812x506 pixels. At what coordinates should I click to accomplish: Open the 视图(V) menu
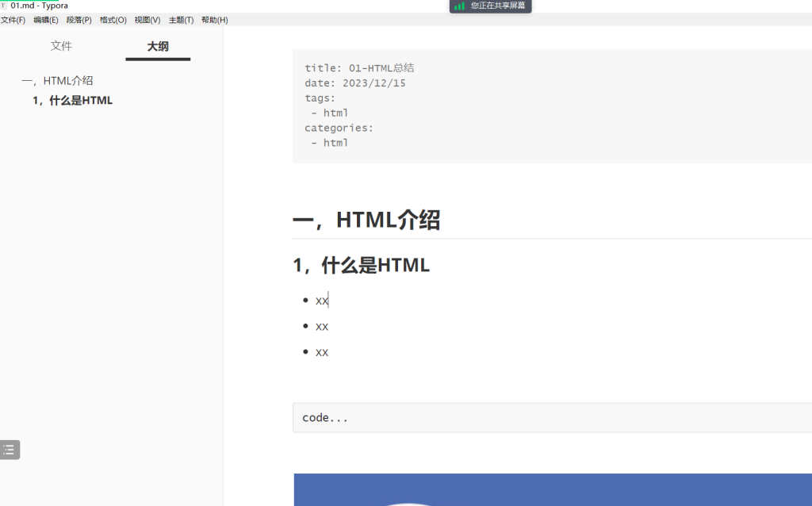(x=147, y=20)
